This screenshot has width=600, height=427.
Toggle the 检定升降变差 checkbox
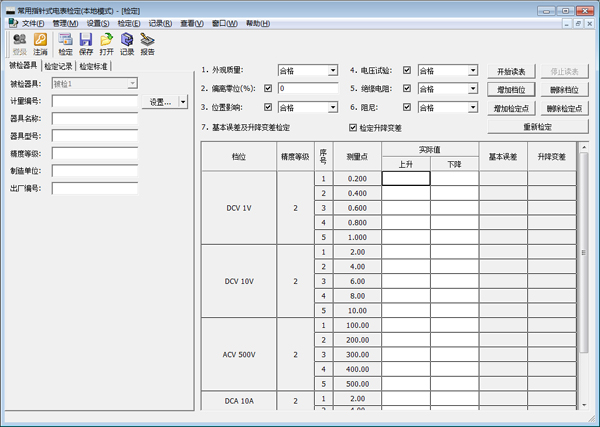click(352, 128)
